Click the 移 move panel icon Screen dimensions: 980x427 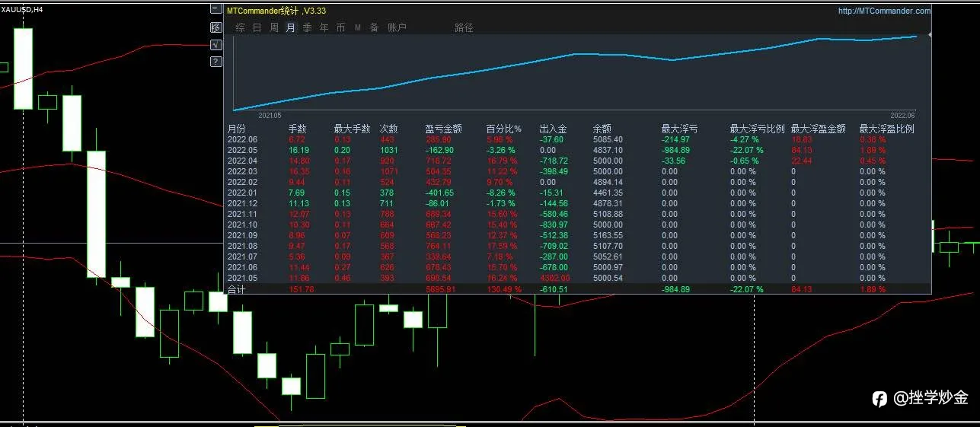point(215,27)
